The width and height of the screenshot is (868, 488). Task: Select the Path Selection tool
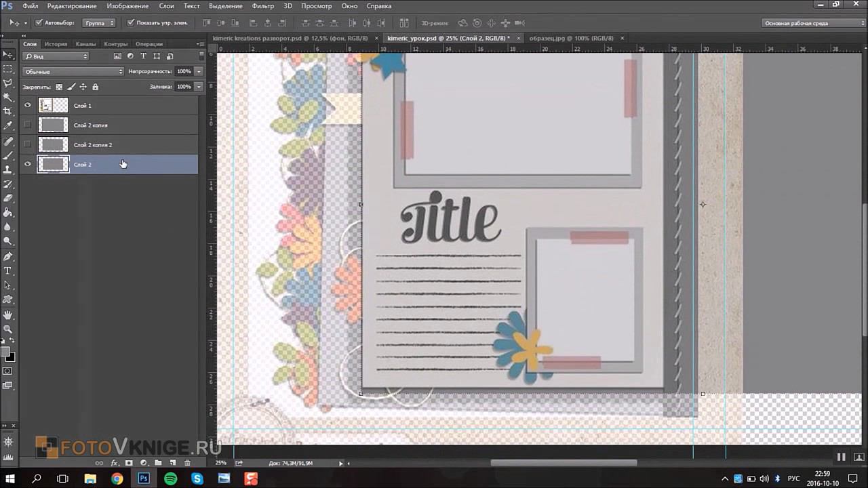click(x=8, y=285)
